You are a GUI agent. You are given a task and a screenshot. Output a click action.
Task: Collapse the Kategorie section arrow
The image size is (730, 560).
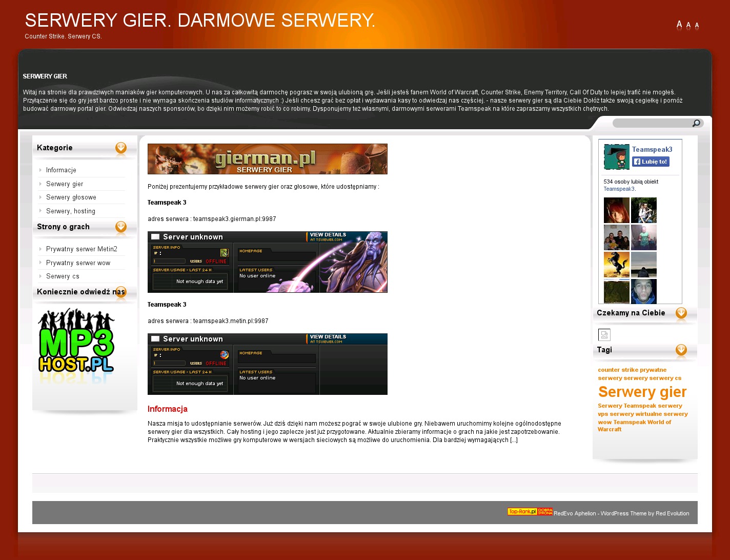point(121,148)
